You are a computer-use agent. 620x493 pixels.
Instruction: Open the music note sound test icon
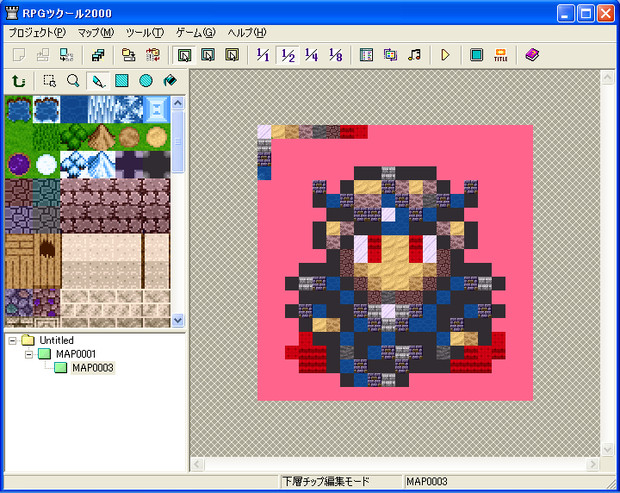tap(414, 55)
